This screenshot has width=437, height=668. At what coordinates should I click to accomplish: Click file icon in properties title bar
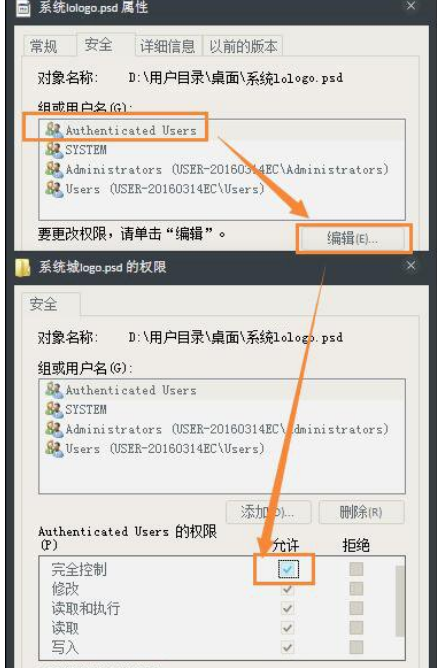[x=23, y=8]
